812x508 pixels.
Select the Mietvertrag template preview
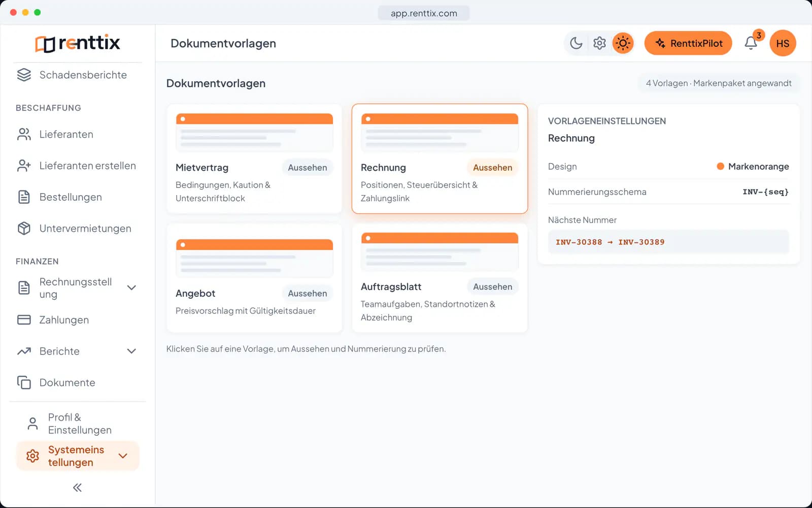(x=254, y=132)
